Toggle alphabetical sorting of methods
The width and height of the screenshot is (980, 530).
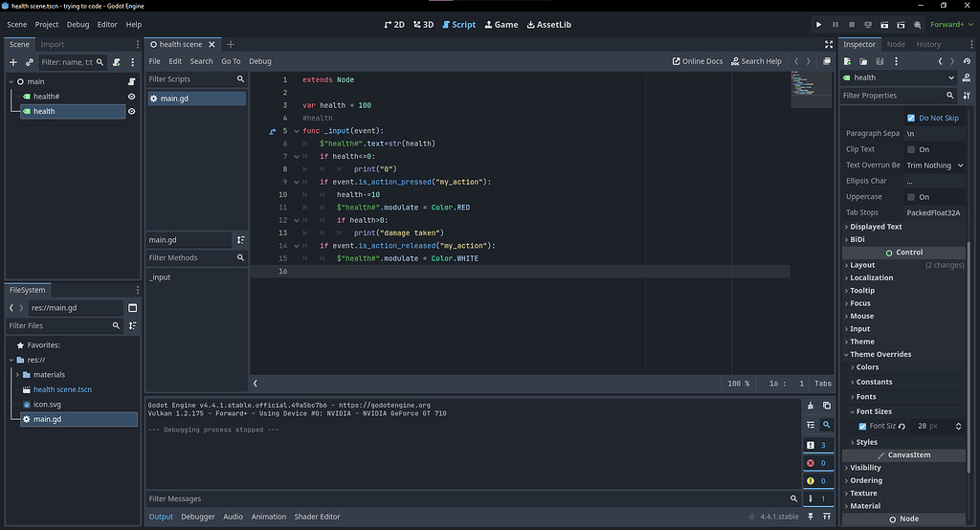[x=240, y=240]
